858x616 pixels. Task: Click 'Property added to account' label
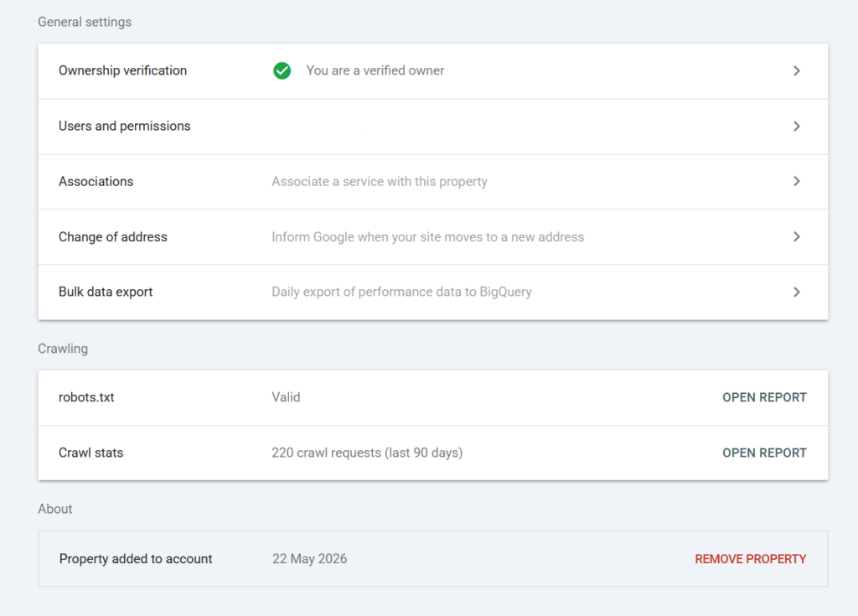click(136, 559)
